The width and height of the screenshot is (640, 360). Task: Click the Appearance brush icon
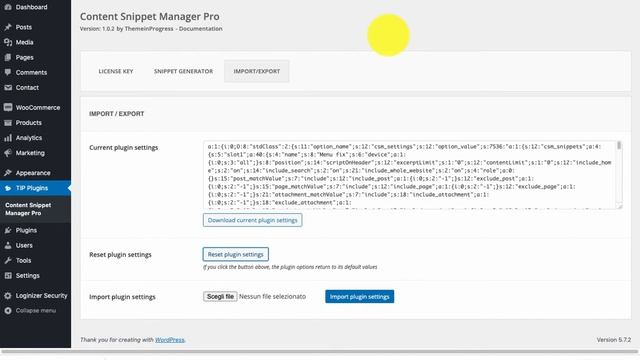8,173
